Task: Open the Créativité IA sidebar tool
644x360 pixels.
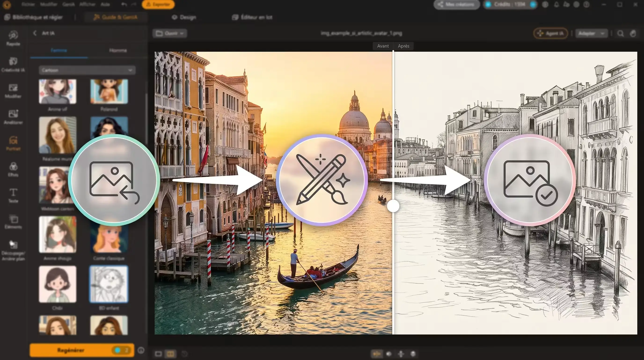Action: [13, 64]
